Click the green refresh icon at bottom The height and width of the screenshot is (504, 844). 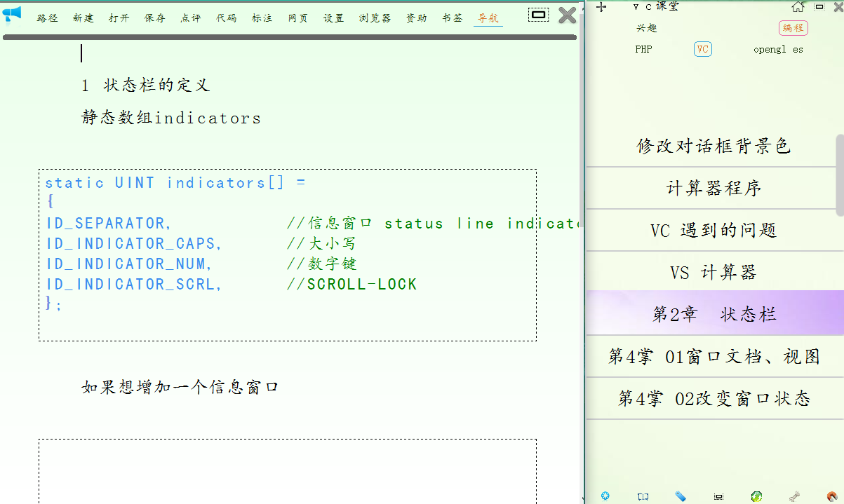756,496
